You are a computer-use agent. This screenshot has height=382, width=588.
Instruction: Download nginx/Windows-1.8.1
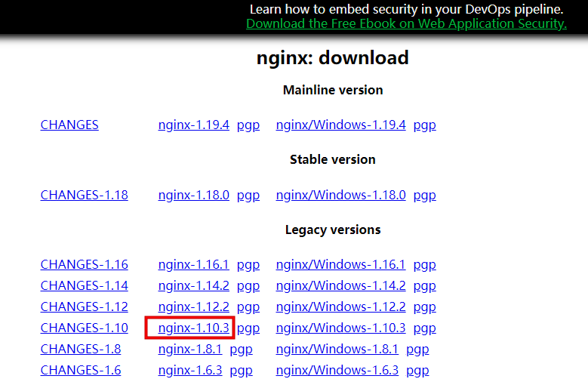(x=337, y=349)
